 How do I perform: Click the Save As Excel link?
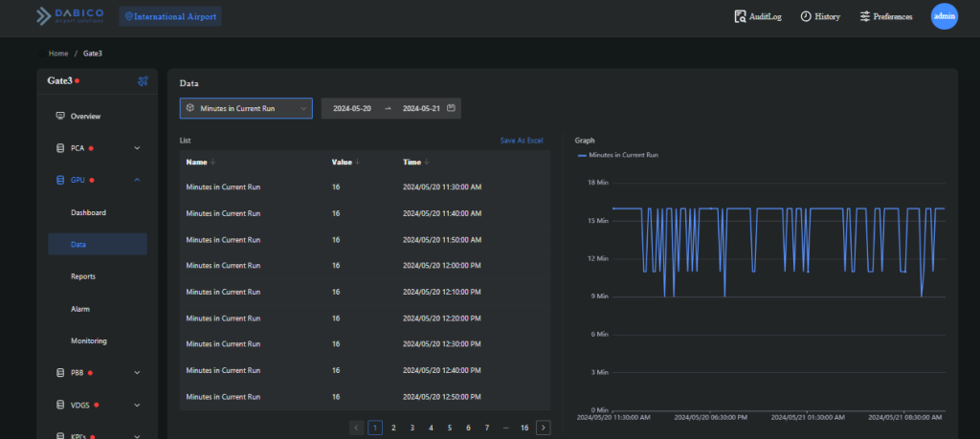point(522,141)
